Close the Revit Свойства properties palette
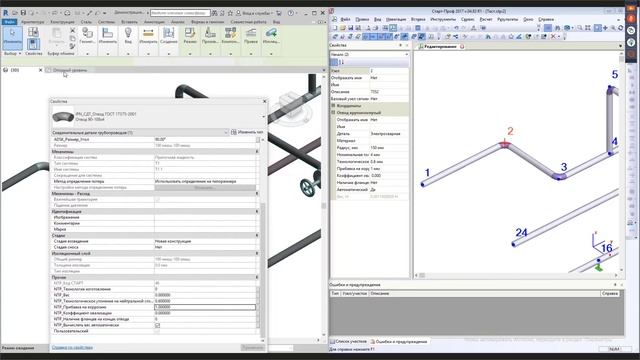The width and height of the screenshot is (640, 360). click(264, 101)
